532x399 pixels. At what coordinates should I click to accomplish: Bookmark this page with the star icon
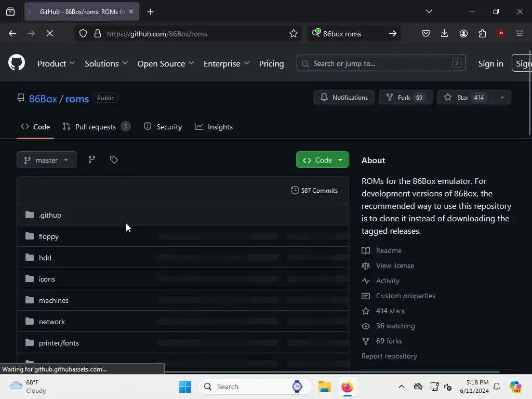pyautogui.click(x=294, y=33)
